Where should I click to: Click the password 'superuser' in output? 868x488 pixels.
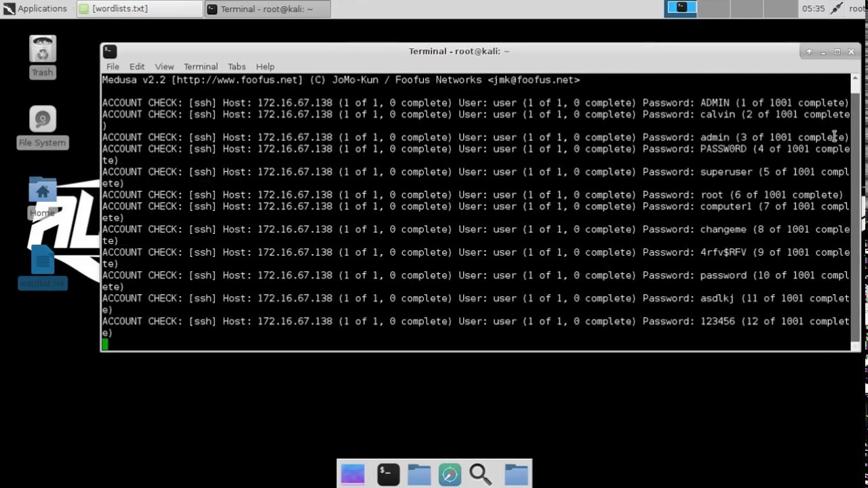click(x=726, y=172)
